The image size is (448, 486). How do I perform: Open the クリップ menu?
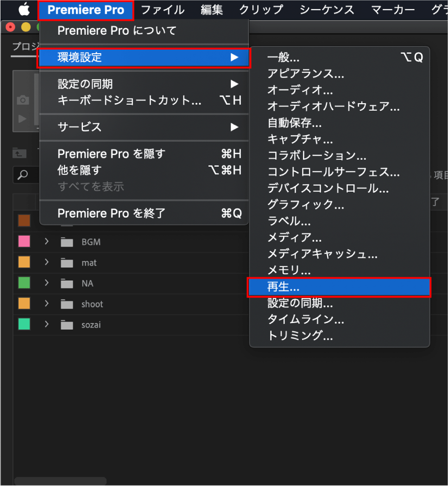(261, 10)
